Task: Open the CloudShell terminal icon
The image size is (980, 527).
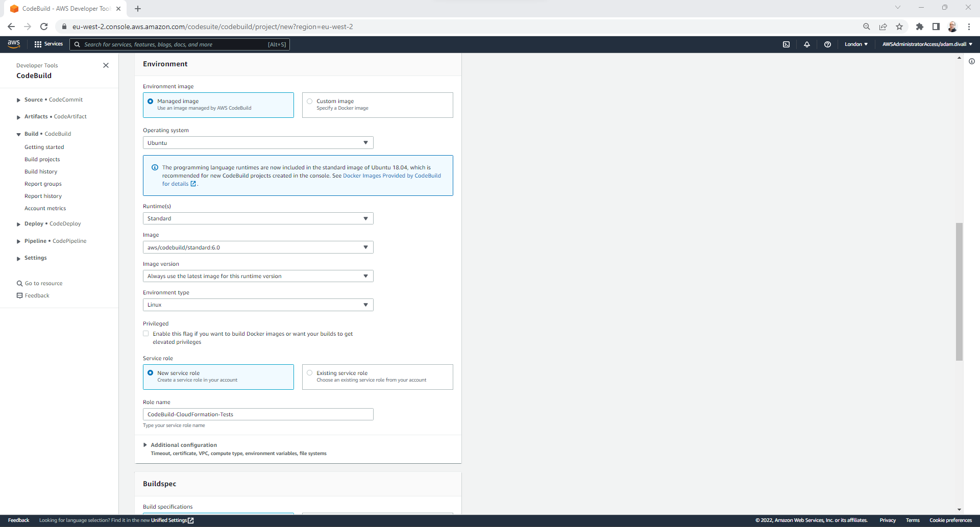Action: point(786,44)
